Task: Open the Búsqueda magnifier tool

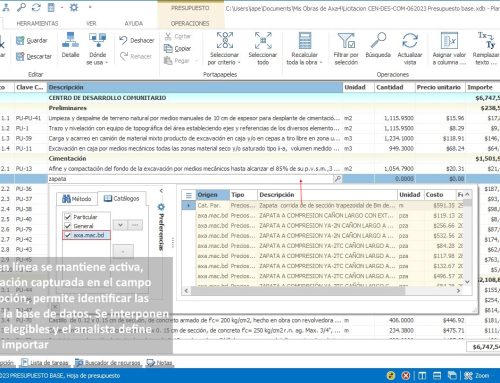Action: click(378, 40)
